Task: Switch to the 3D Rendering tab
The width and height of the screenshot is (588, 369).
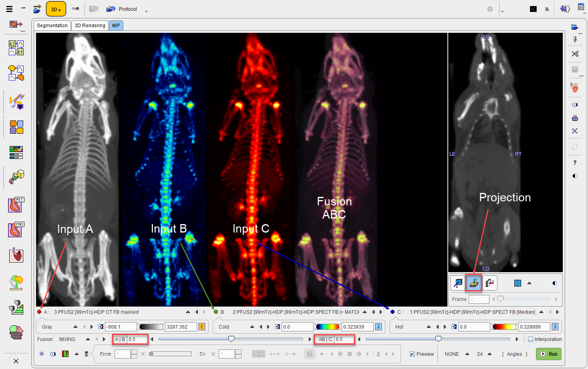Action: [x=90, y=25]
